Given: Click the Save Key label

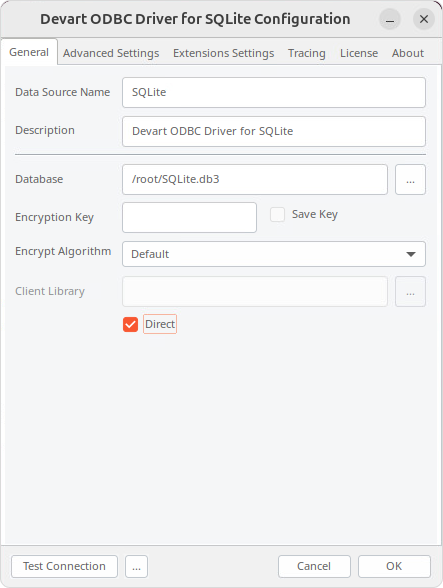Looking at the screenshot, I should pos(315,214).
